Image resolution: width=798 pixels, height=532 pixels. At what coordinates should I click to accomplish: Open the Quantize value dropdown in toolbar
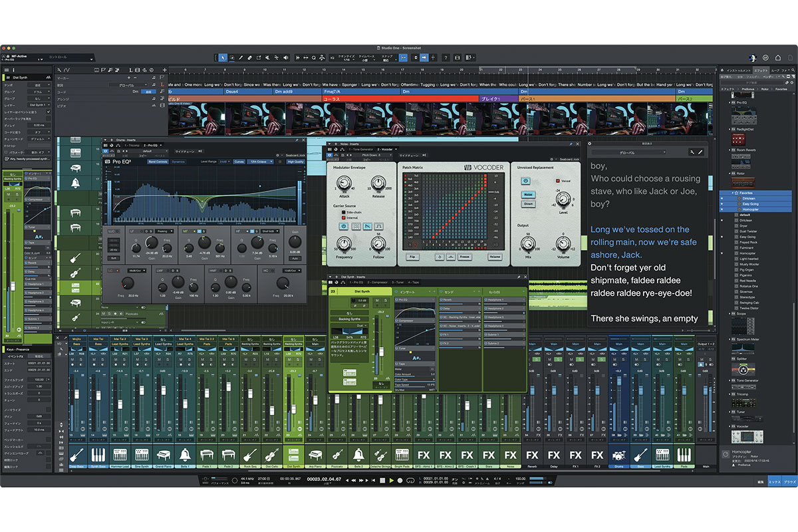(348, 60)
